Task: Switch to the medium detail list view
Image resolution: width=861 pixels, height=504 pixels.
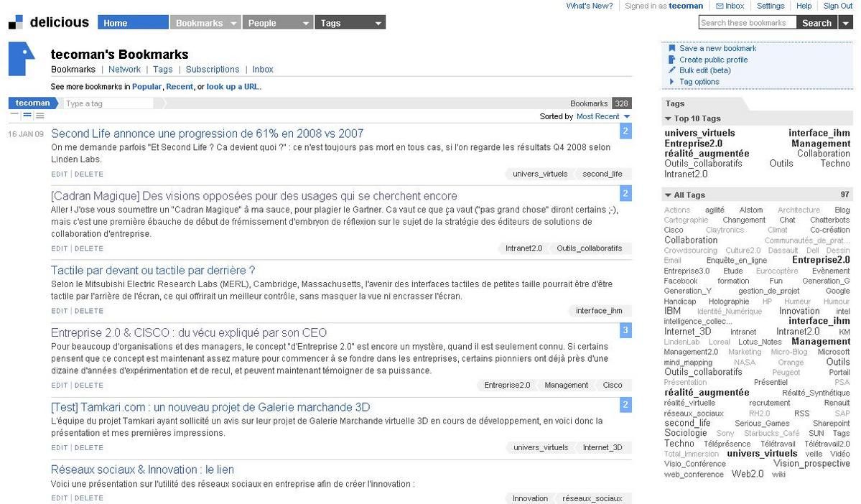Action: click(x=27, y=116)
